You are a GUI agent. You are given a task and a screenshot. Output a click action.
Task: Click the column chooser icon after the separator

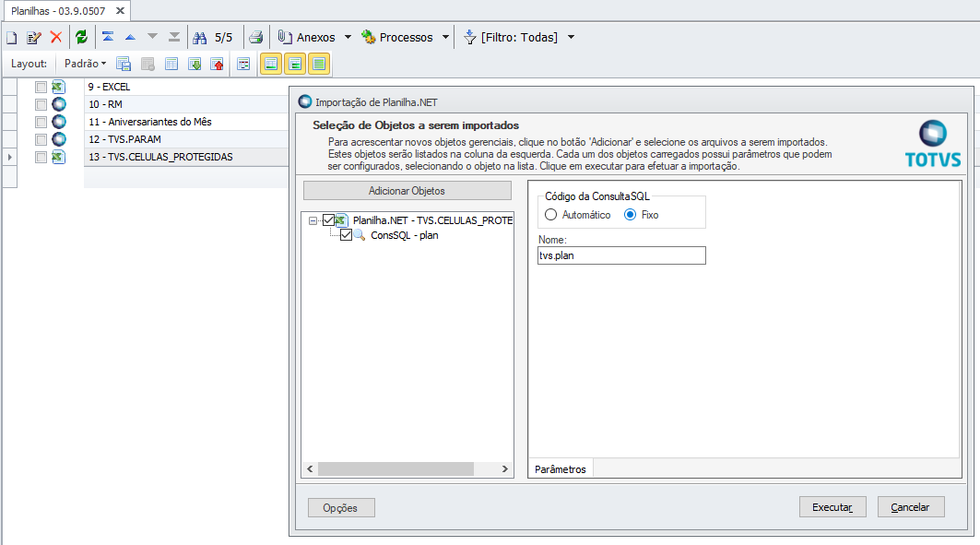[x=243, y=64]
